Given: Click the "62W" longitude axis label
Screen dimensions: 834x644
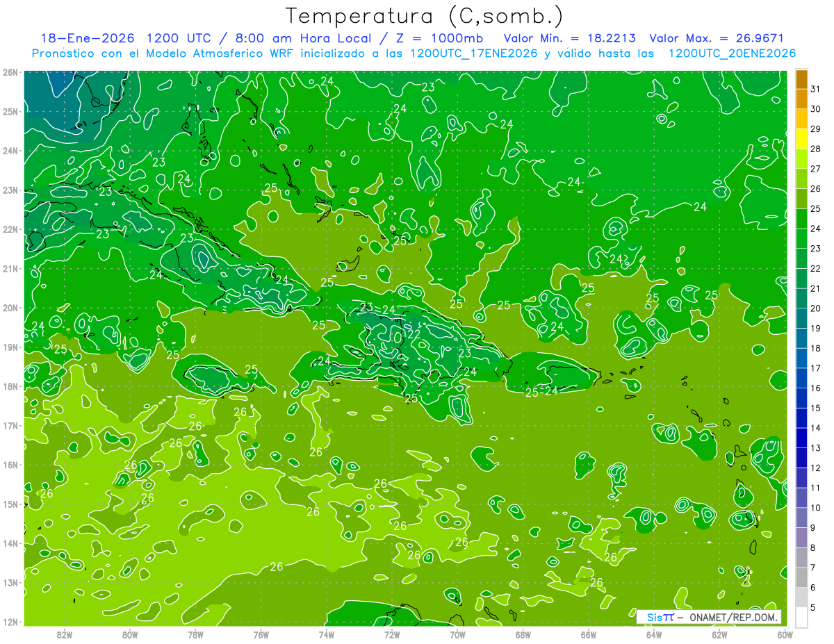Looking at the screenshot, I should (x=719, y=634).
